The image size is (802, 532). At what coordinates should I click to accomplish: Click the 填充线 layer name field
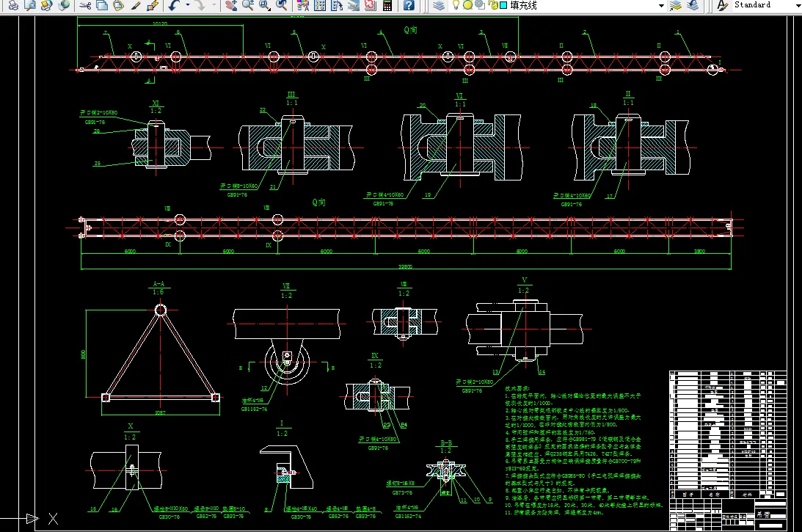point(524,5)
